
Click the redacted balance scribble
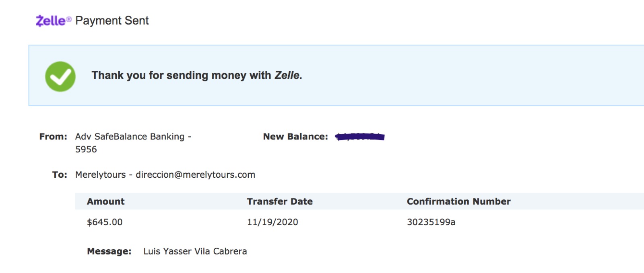point(360,137)
